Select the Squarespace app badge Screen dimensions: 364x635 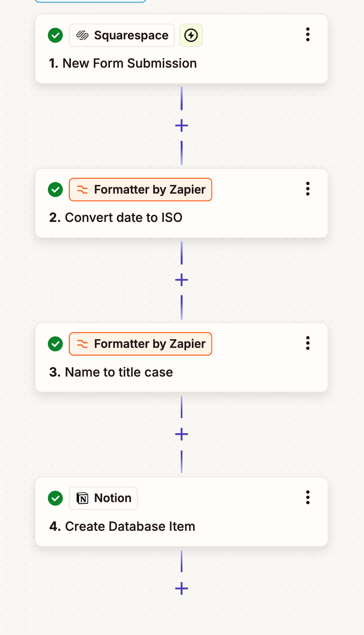pos(122,35)
